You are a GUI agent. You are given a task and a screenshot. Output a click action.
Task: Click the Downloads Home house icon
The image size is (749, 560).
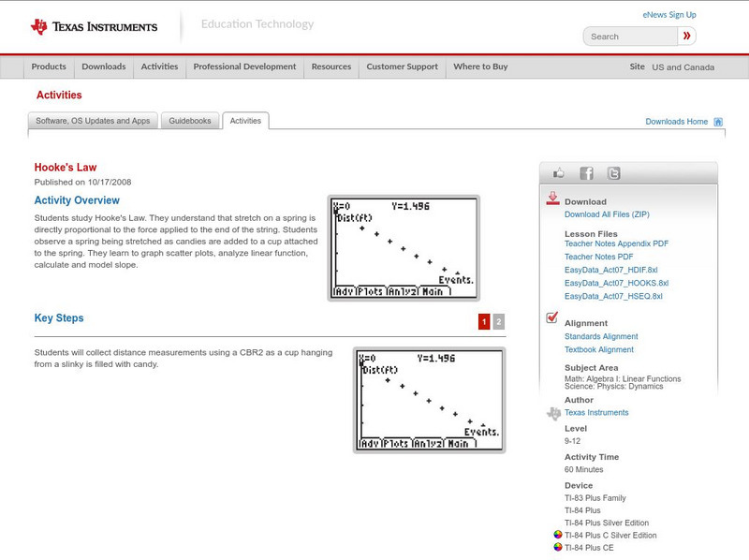pyautogui.click(x=718, y=122)
